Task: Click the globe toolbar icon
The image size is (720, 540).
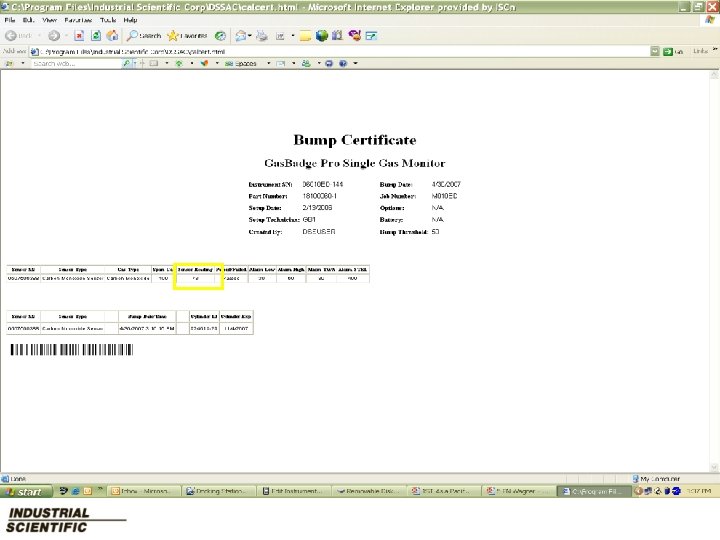Action: coord(321,35)
